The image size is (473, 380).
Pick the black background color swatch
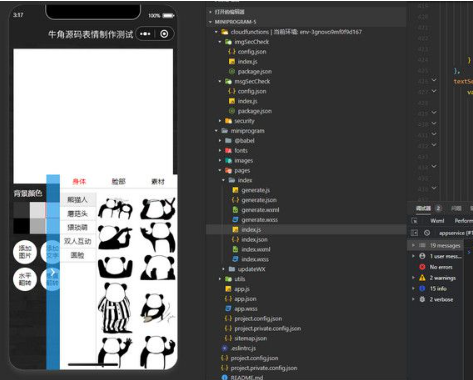(x=22, y=226)
